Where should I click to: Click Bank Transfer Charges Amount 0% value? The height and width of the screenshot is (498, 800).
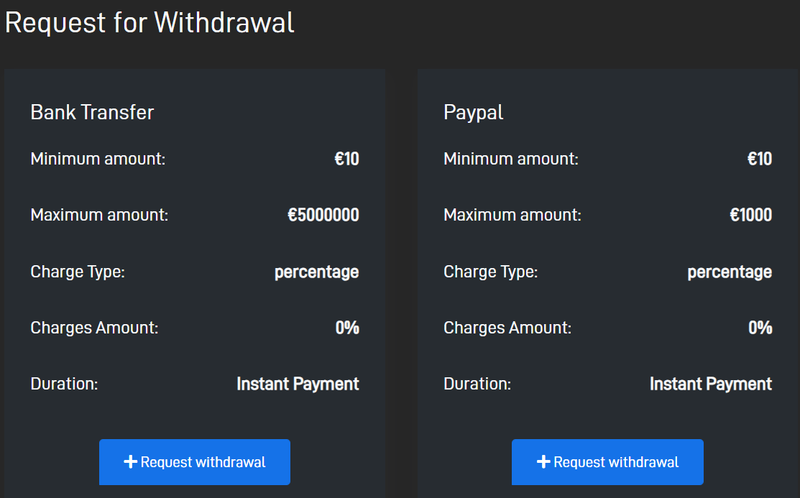click(x=347, y=328)
